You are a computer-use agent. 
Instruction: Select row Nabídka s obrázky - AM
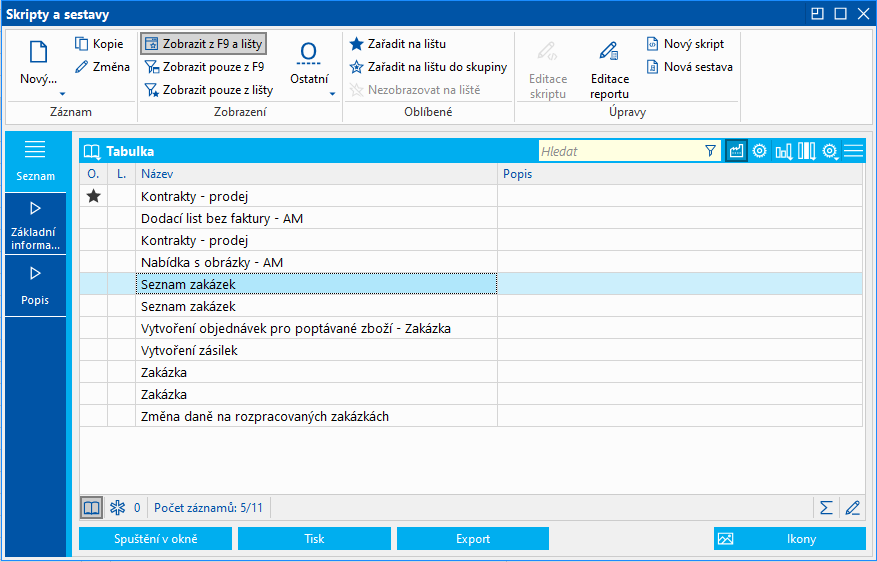click(470, 262)
